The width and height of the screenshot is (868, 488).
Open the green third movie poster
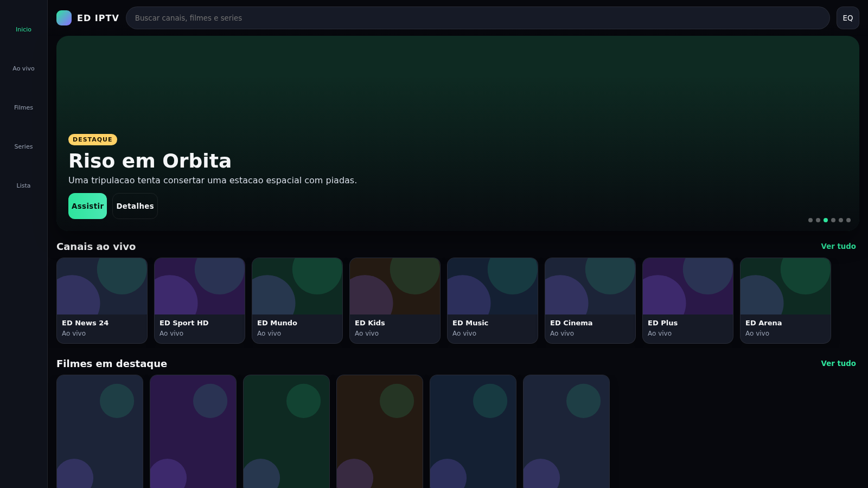(286, 432)
